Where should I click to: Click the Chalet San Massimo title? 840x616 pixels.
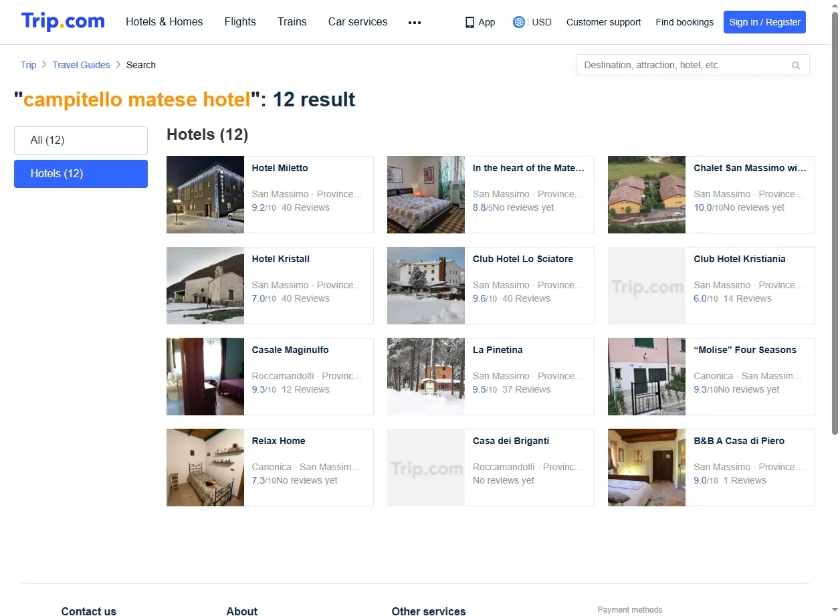click(x=750, y=168)
